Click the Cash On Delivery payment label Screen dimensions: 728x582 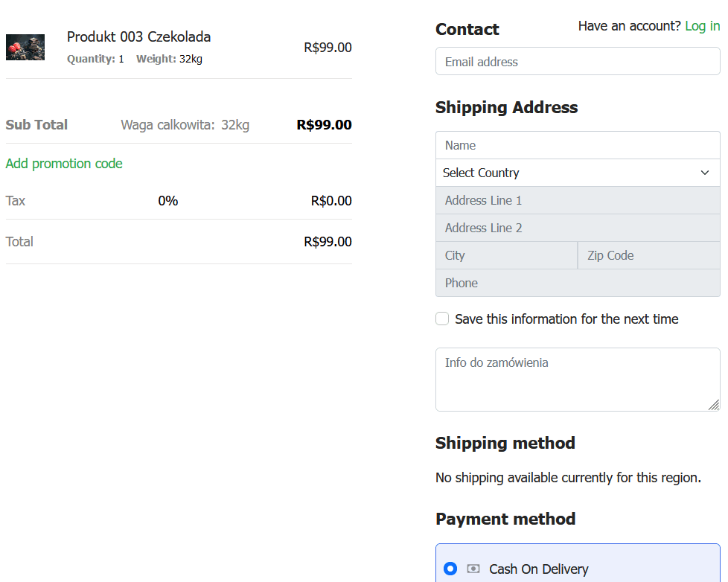click(x=538, y=569)
